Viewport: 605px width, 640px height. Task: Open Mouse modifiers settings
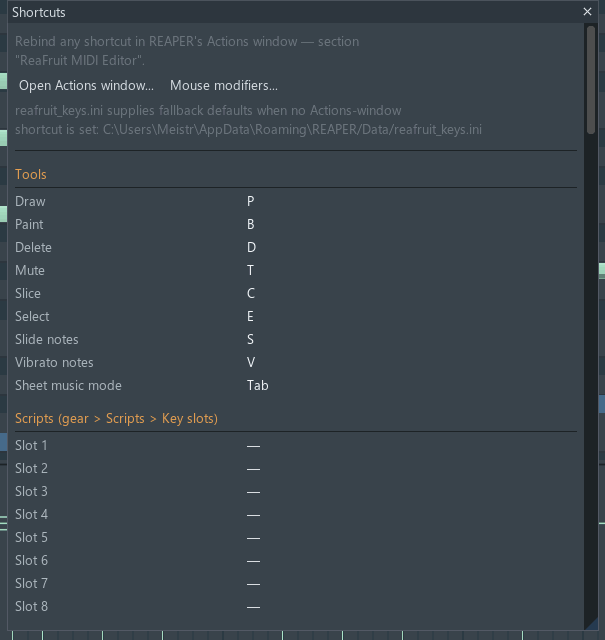pos(224,85)
